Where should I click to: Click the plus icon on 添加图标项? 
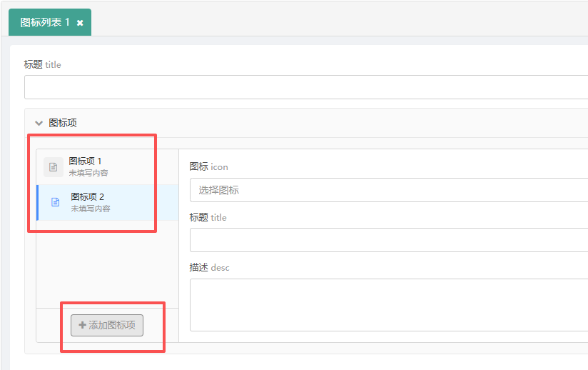pos(83,325)
